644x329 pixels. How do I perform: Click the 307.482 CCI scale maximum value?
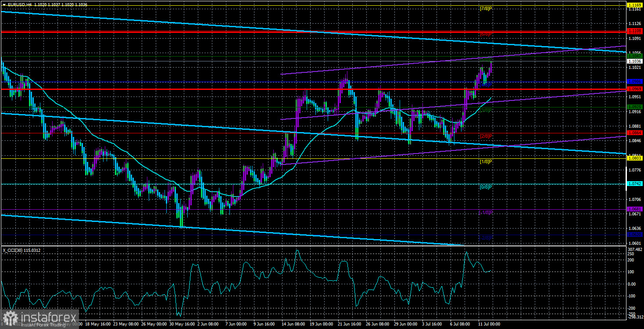634,249
